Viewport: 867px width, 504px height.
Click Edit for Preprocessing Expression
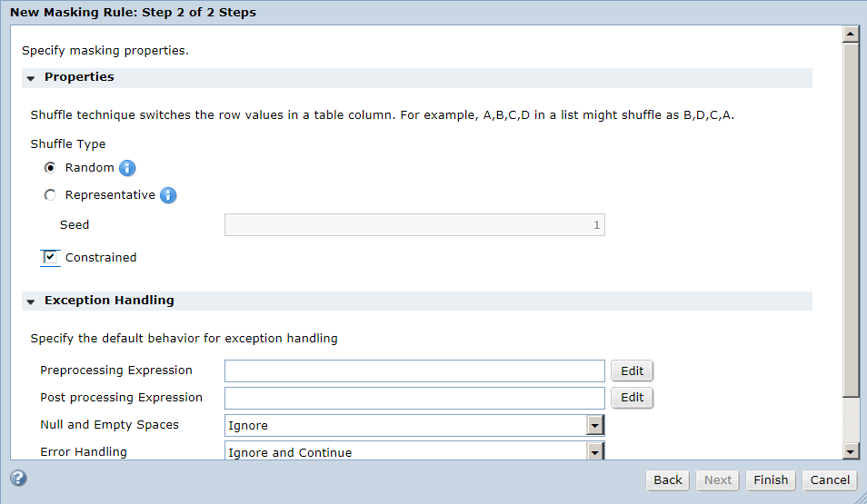[632, 371]
